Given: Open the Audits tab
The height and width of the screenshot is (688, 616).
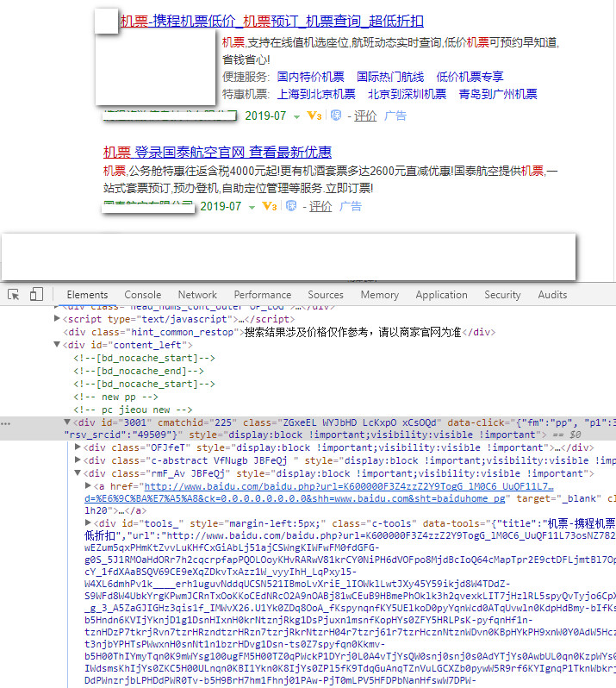Looking at the screenshot, I should (552, 295).
